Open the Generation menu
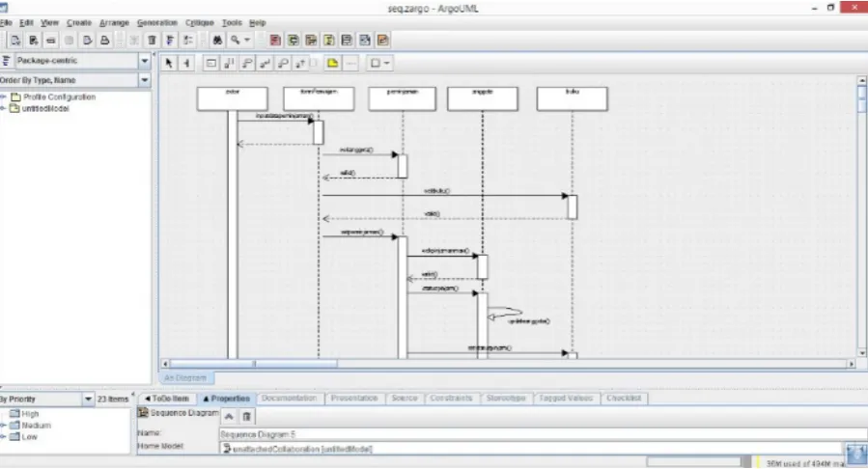The height and width of the screenshot is (469, 868). pos(157,22)
